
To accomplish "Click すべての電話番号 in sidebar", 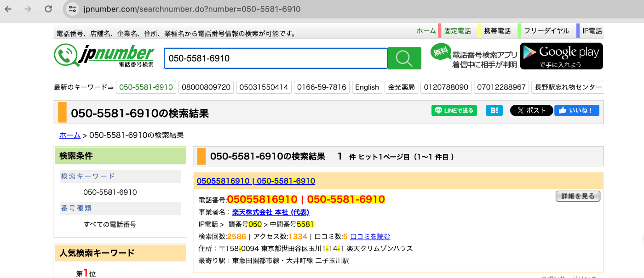I will click(x=110, y=225).
